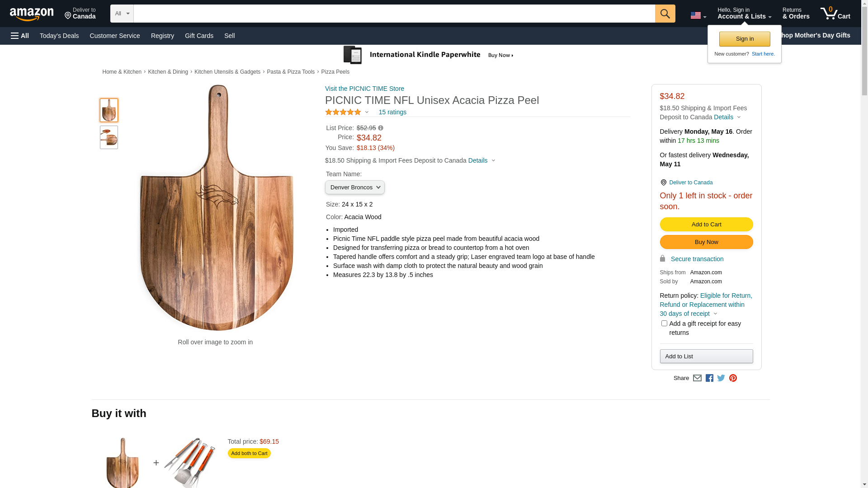Expand the All search category dropdown

pyautogui.click(x=122, y=14)
